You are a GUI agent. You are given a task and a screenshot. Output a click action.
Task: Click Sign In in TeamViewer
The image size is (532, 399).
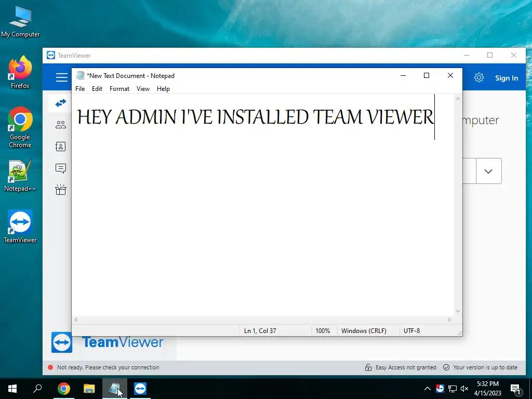(x=506, y=78)
